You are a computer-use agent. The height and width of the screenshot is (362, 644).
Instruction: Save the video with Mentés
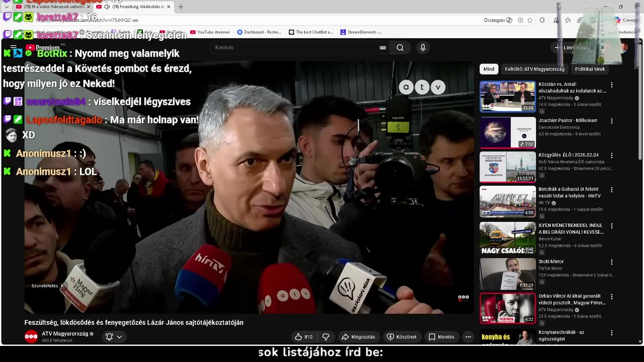click(441, 337)
